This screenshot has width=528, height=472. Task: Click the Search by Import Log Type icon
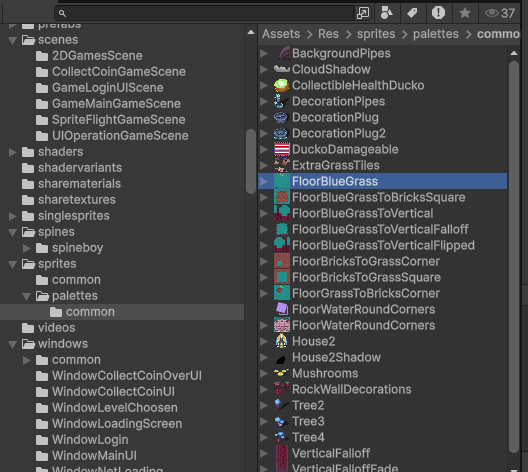(438, 13)
